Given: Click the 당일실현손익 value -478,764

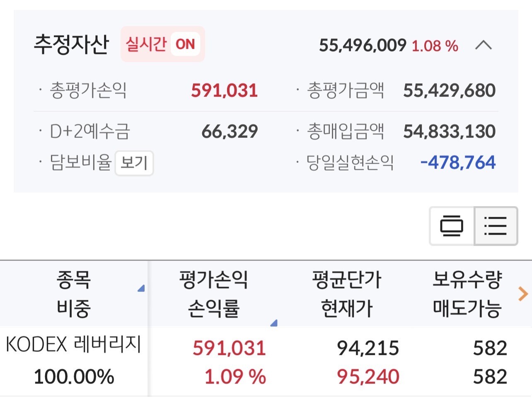Looking at the screenshot, I should [x=457, y=163].
